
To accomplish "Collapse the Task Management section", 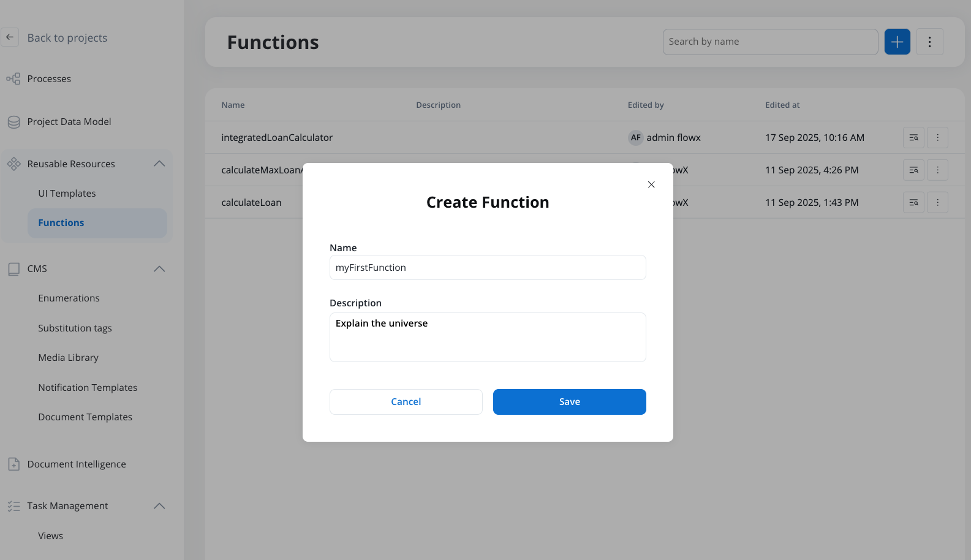I will click(x=159, y=506).
